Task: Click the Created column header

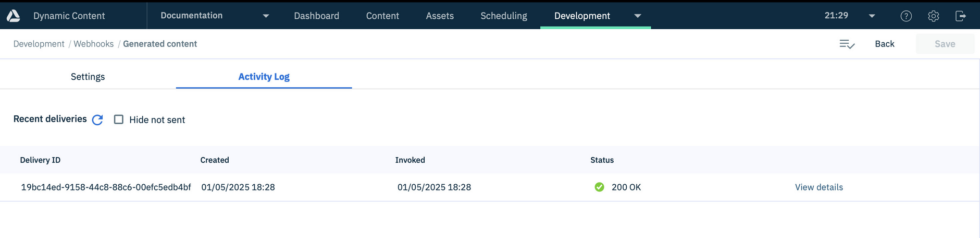Action: pos(215,160)
